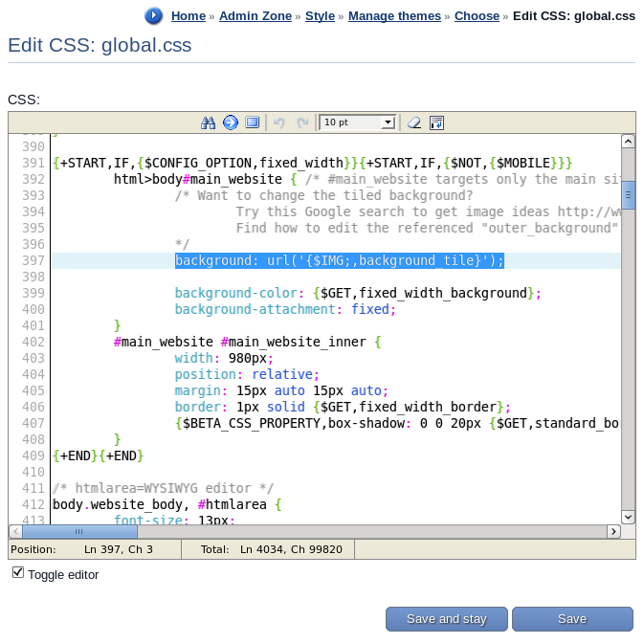Viewport: 644px width, 644px height.
Task: Click the blue go-to-line arrow icon
Action: point(231,122)
